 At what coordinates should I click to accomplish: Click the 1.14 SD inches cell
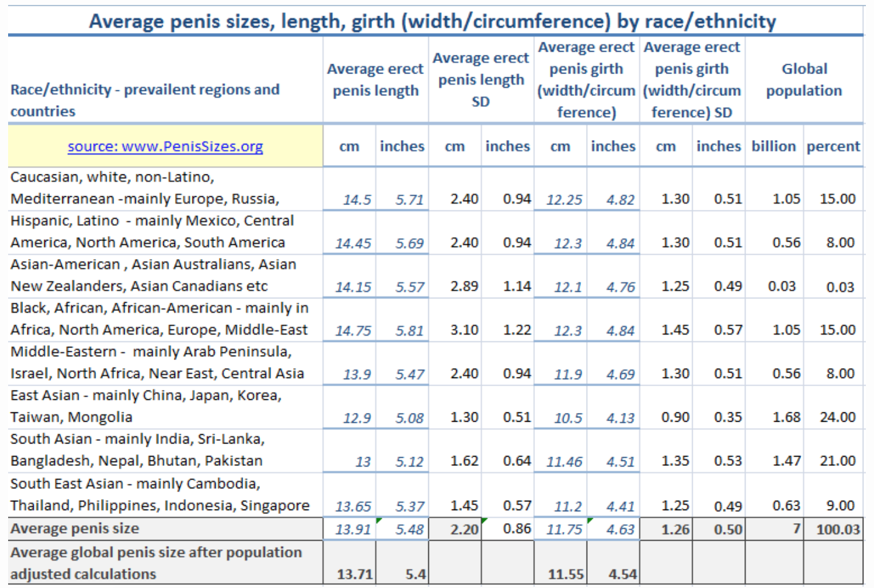[x=517, y=287]
